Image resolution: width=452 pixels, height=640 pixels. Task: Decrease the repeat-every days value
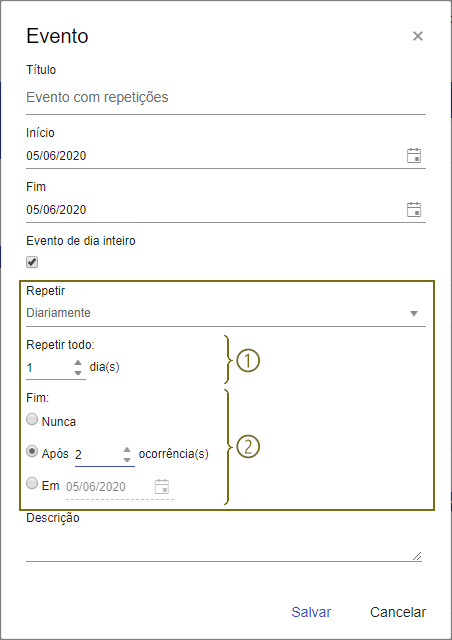tap(78, 372)
